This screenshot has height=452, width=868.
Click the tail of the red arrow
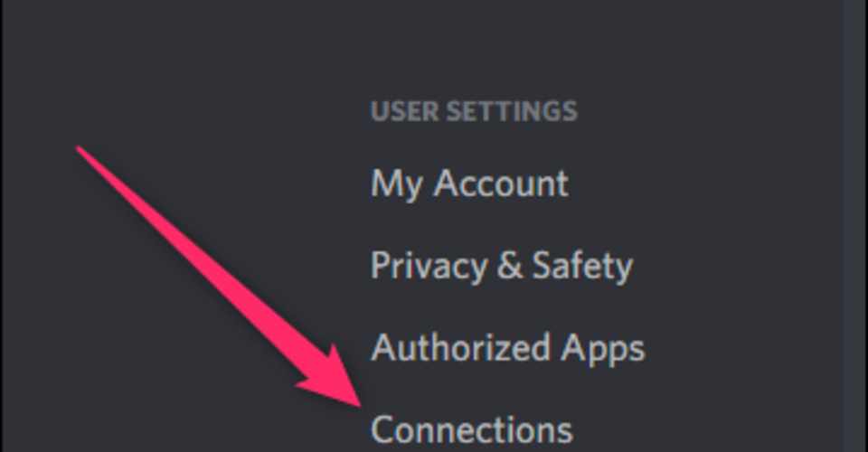click(80, 148)
